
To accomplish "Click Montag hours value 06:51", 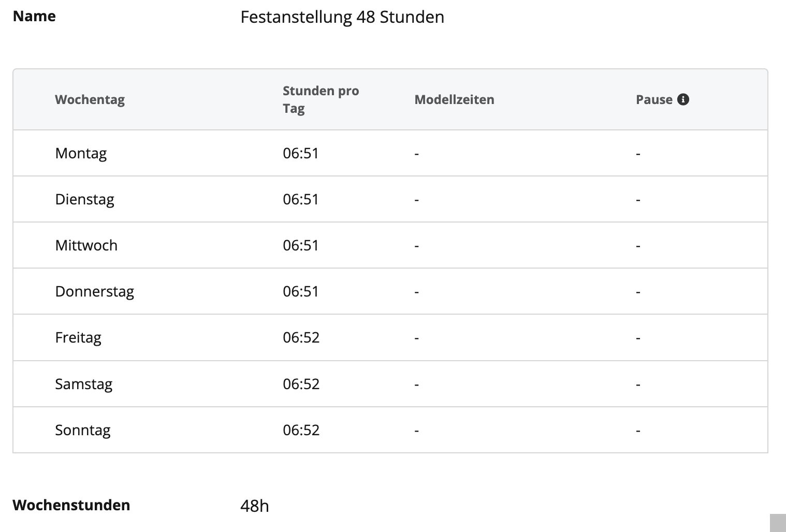I will point(300,153).
